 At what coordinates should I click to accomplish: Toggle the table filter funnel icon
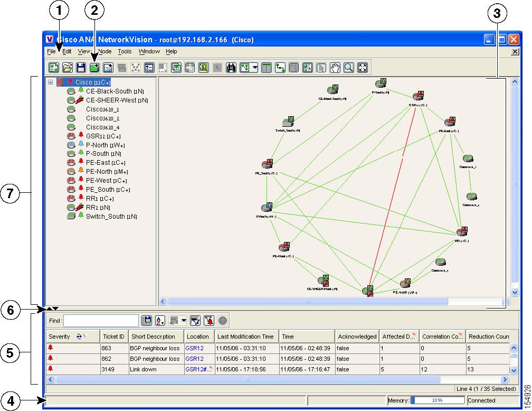click(x=195, y=321)
